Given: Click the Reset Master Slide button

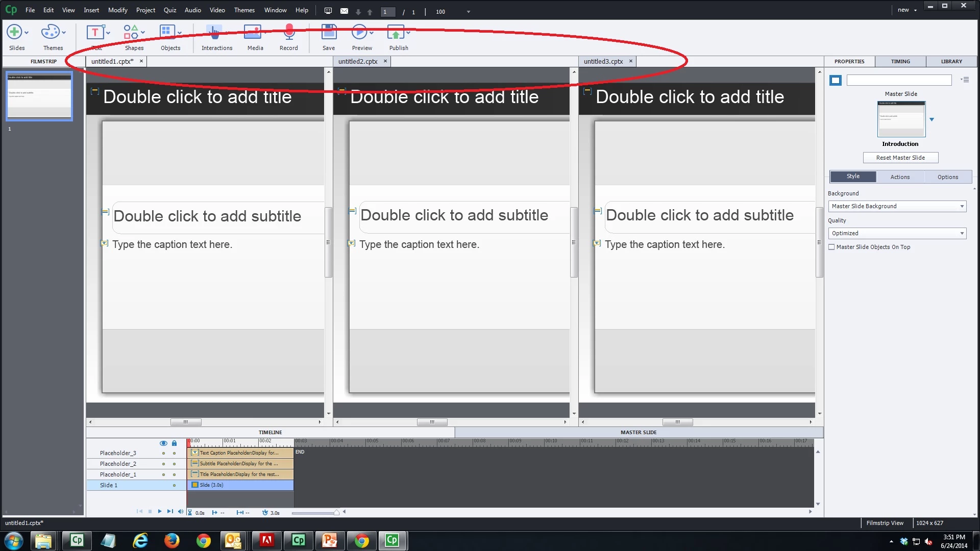Looking at the screenshot, I should point(900,158).
